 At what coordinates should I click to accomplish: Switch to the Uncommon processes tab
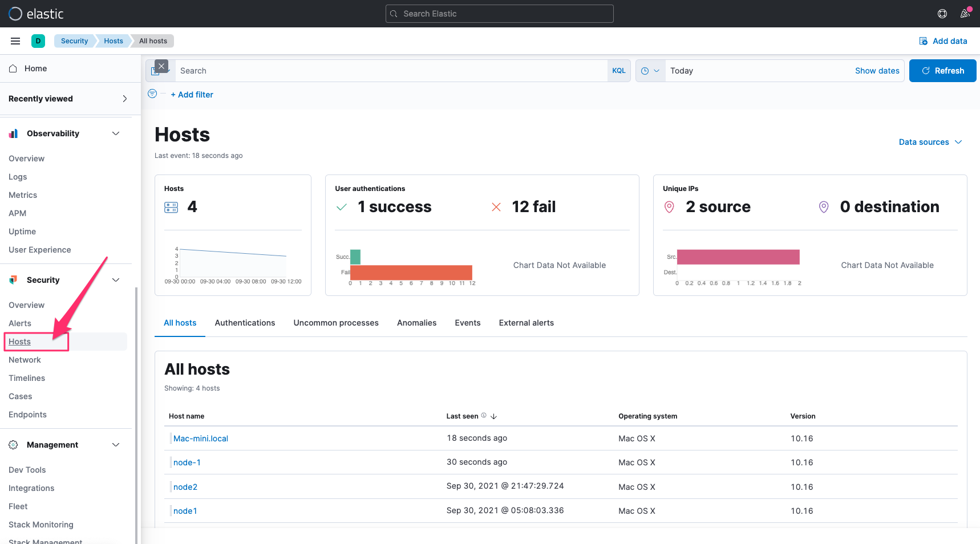(336, 323)
